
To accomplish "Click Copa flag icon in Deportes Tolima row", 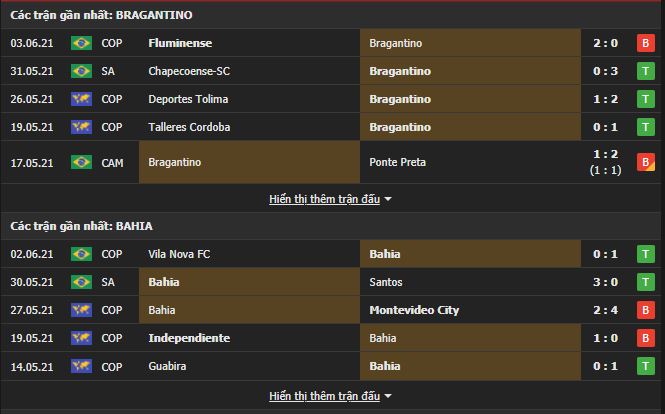I will [81, 99].
